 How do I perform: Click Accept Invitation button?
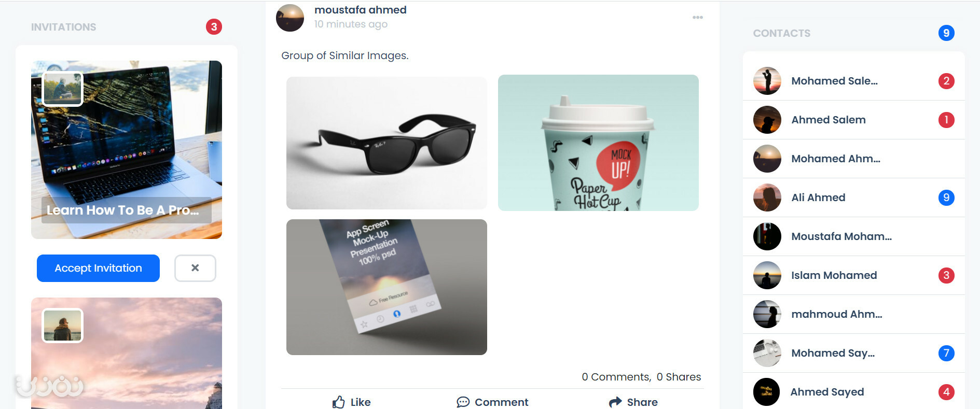98,268
